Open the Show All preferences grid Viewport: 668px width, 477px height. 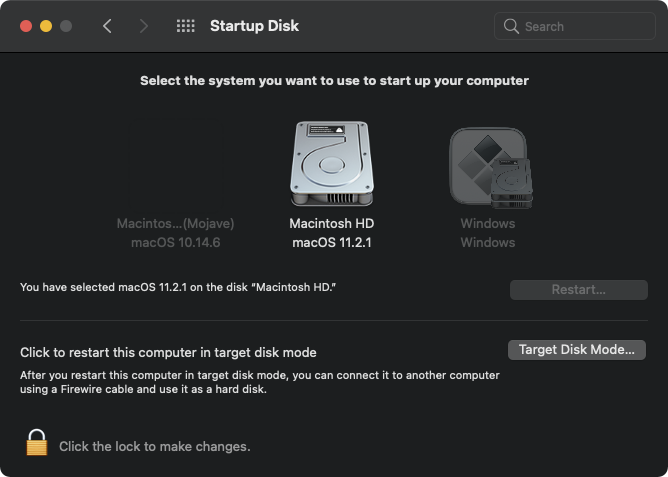185,26
